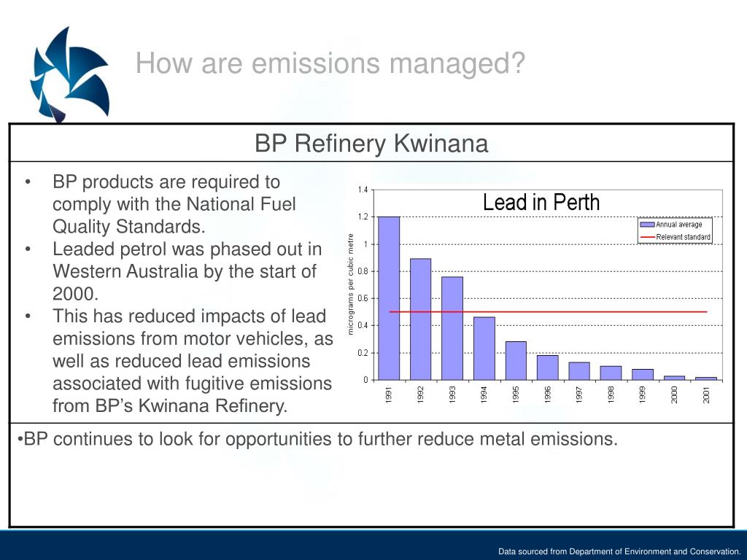Select the 1993 bar in the chart
Viewport: 747px width, 560px height.
coord(452,329)
